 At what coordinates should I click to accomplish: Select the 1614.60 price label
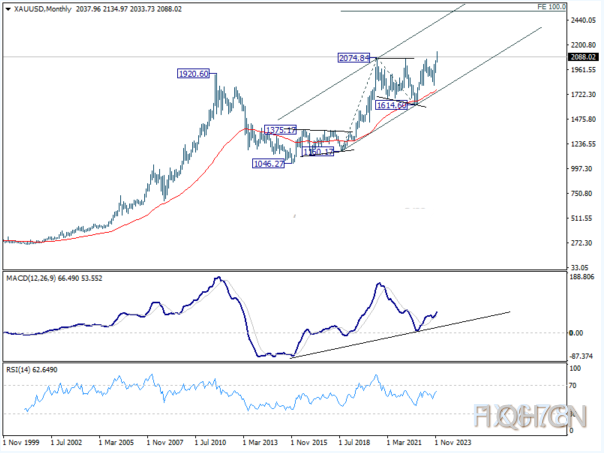click(391, 105)
